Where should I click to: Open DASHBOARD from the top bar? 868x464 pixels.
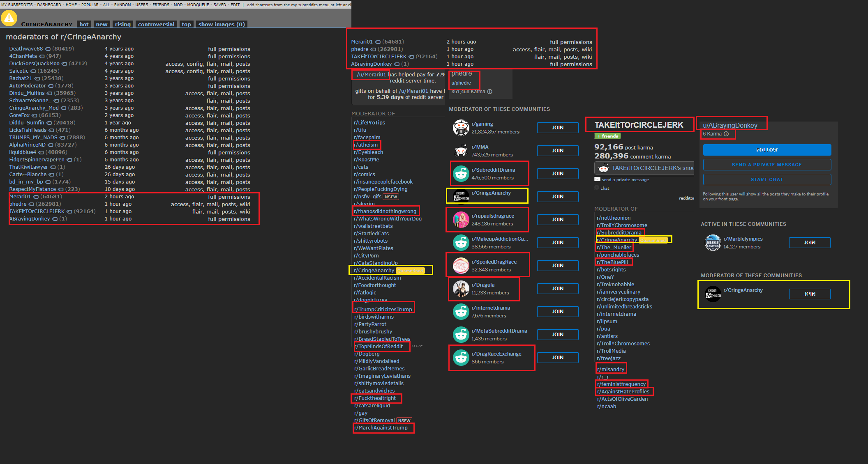pyautogui.click(x=49, y=5)
